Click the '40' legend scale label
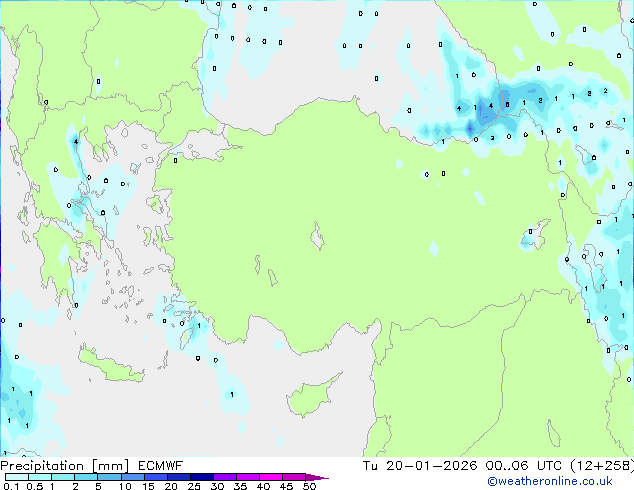634x490 pixels. (x=263, y=486)
